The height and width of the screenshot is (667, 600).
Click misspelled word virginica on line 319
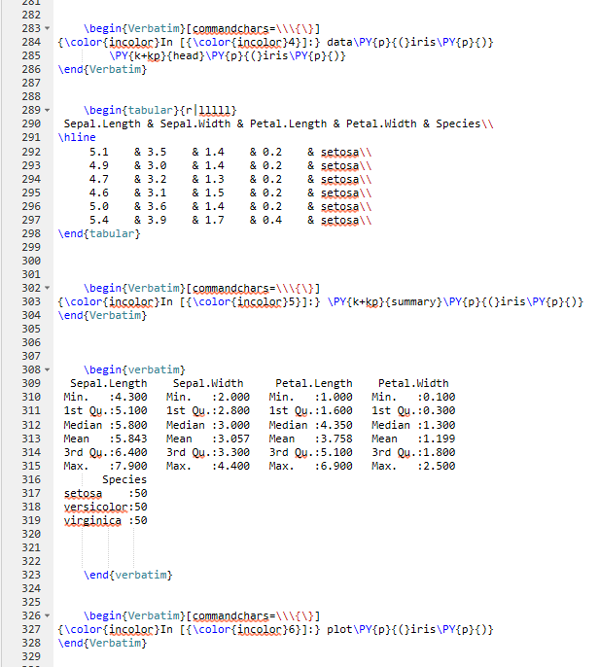pyautogui.click(x=92, y=521)
